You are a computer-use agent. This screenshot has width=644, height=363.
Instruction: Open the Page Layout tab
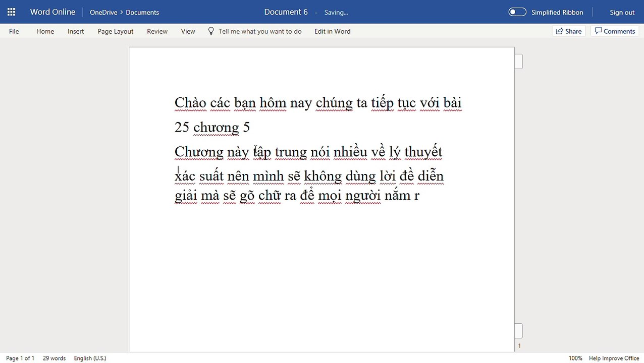coord(116,31)
